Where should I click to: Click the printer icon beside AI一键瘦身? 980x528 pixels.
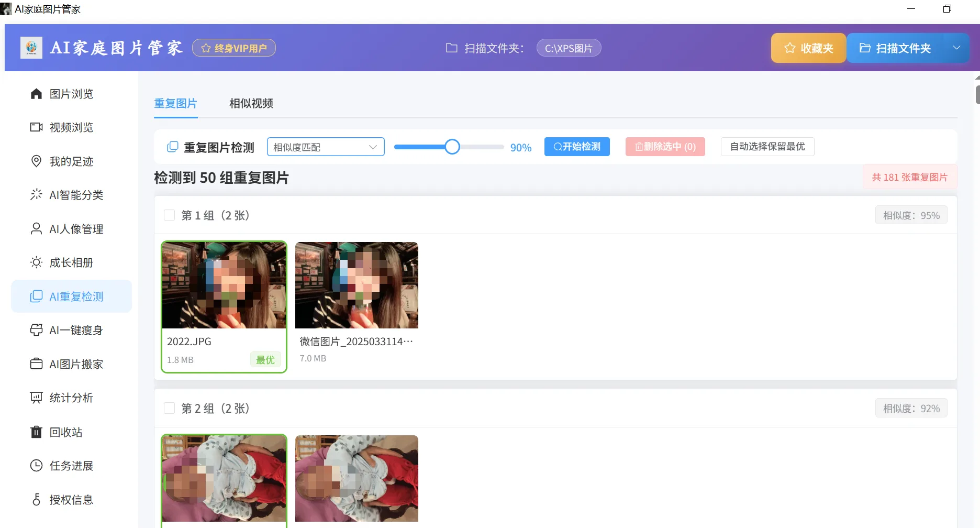pos(36,329)
